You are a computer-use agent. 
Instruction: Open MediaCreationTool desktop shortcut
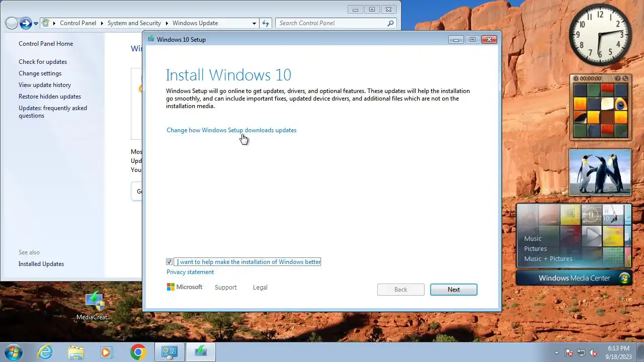94,306
